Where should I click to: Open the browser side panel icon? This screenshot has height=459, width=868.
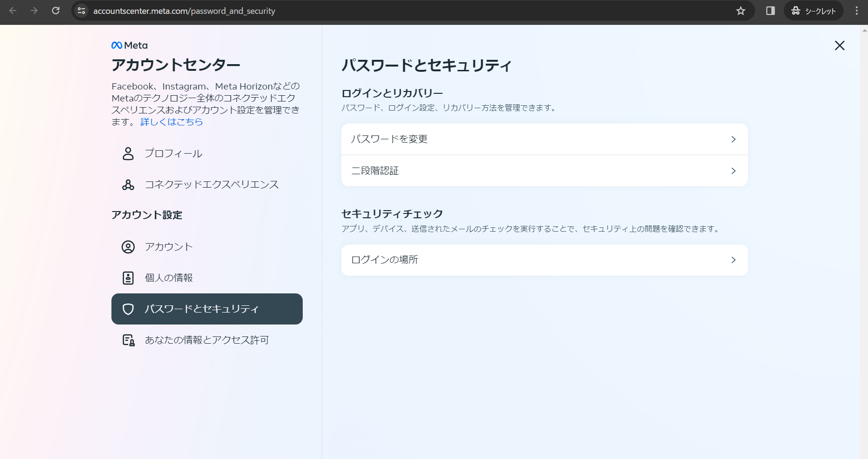[x=770, y=11]
